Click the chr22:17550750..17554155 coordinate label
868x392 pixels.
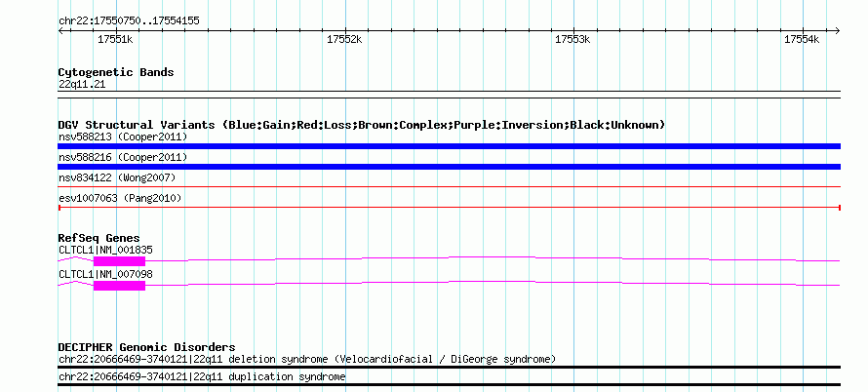click(x=129, y=21)
